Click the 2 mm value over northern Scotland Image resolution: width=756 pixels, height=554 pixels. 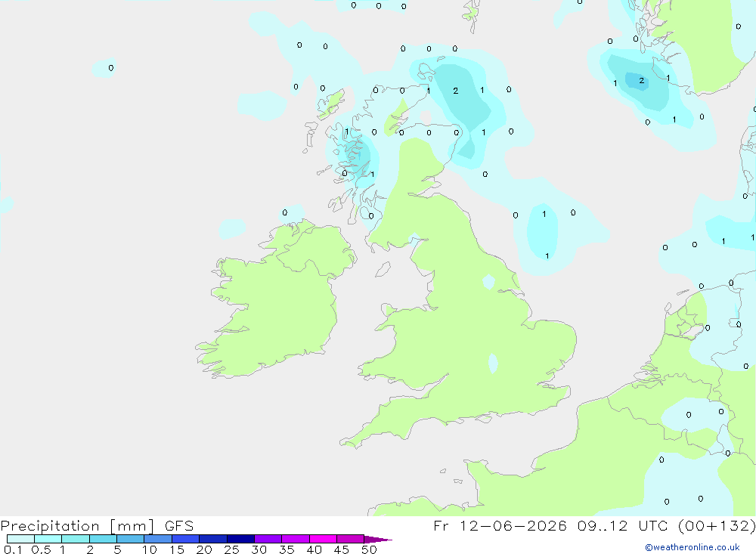click(x=456, y=91)
